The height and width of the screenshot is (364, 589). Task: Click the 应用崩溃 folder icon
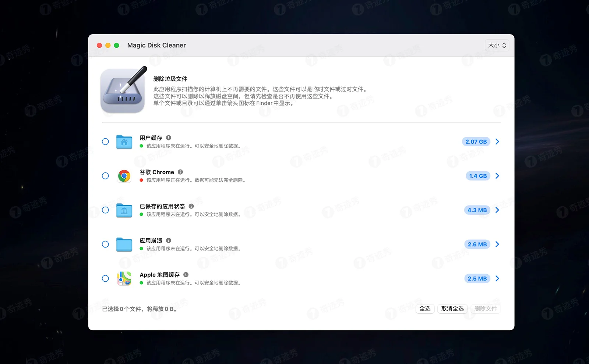click(x=124, y=244)
